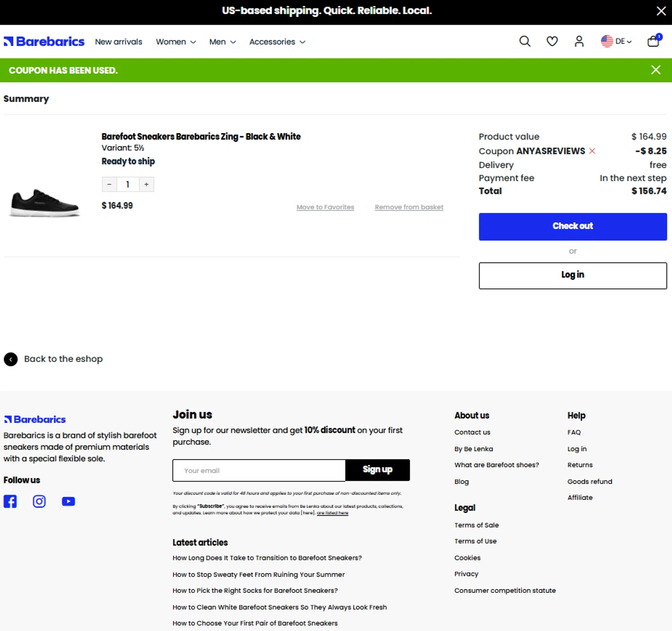Open the Privacy legal link

(x=466, y=574)
